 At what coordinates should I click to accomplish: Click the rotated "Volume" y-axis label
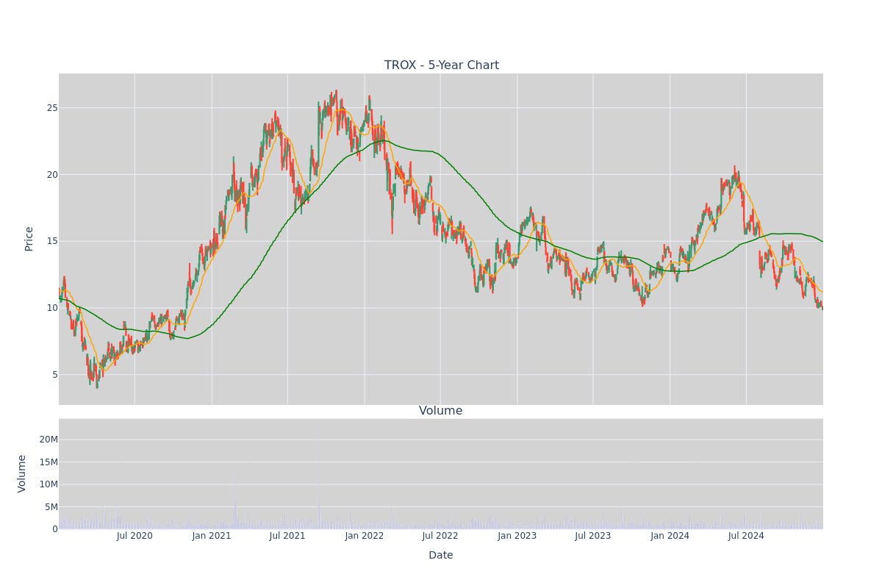point(22,473)
